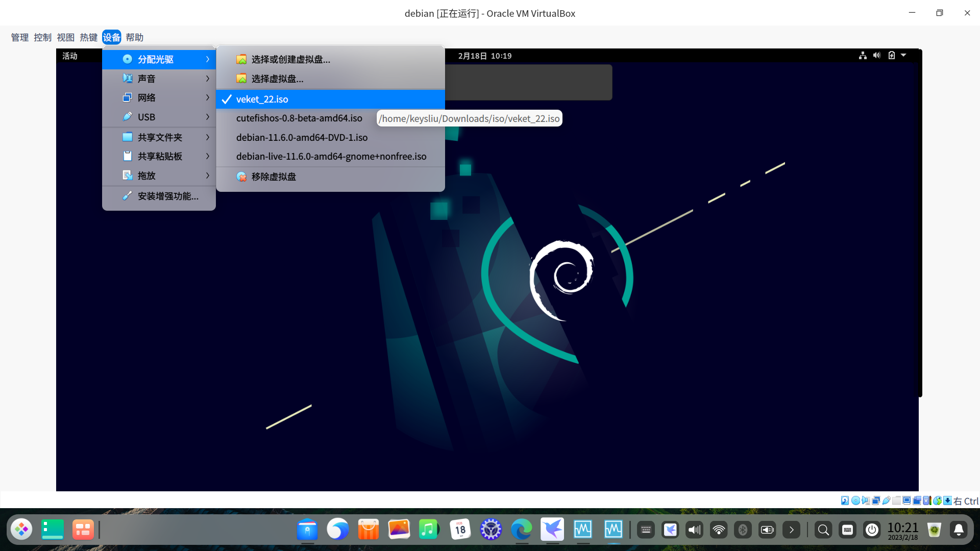Mount cutefishos-0.8-beta-amd64.iso as the optical disc
This screenshot has height=551, width=980.
299,118
